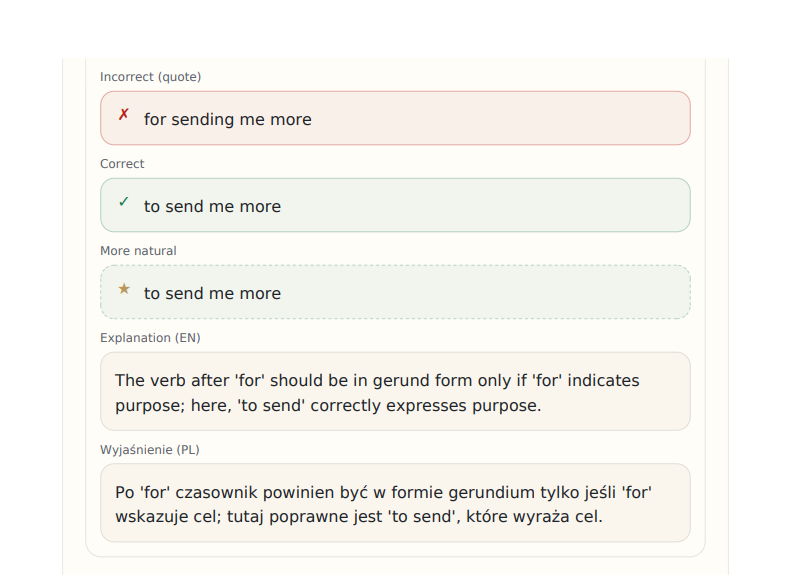Click the English line starting 'The verb after'
Image resolution: width=789 pixels, height=575 pixels.
point(377,380)
